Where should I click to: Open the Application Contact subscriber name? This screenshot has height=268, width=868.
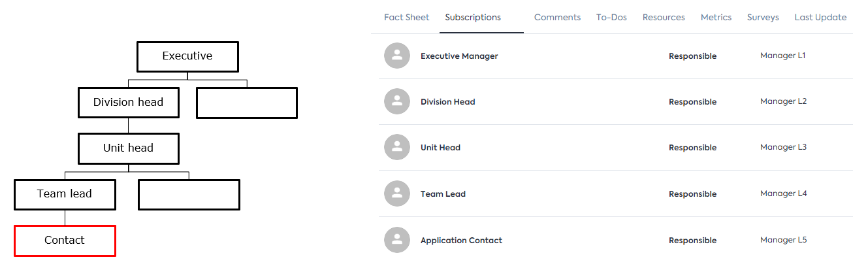tap(461, 241)
